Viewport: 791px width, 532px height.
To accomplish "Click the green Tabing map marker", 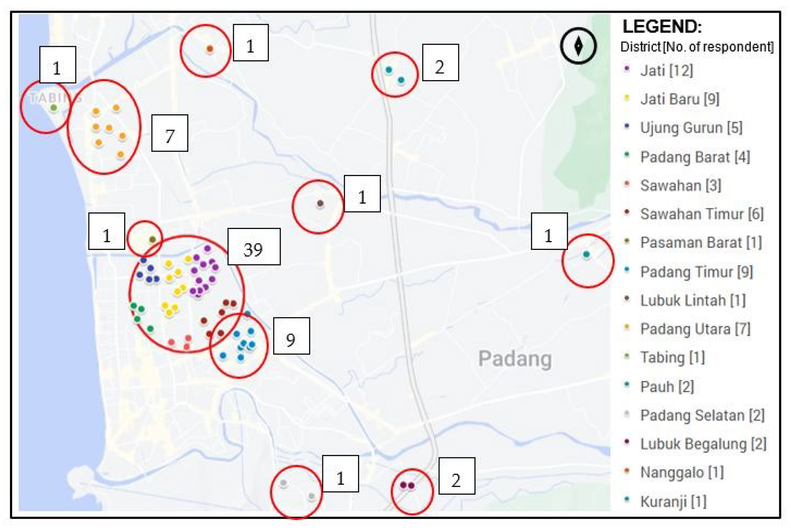I will click(54, 108).
